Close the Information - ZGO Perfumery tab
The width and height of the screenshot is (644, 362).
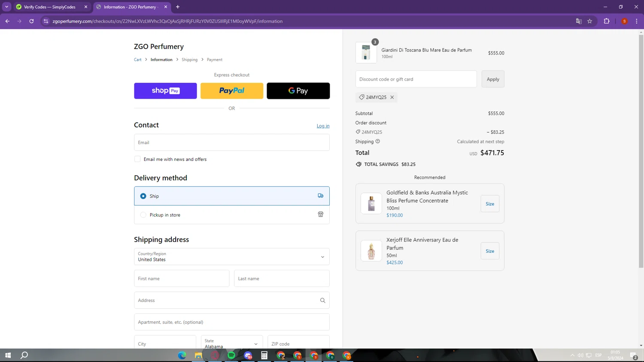pyautogui.click(x=166, y=7)
